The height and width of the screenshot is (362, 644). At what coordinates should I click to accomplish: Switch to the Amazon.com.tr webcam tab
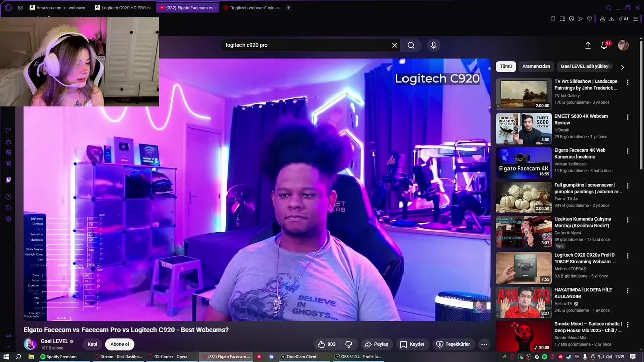57,8
